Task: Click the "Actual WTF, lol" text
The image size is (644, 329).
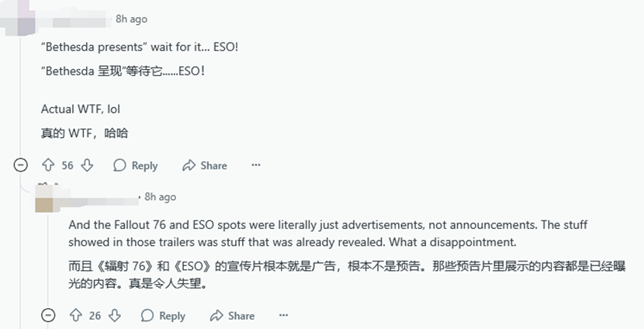Action: coord(81,109)
